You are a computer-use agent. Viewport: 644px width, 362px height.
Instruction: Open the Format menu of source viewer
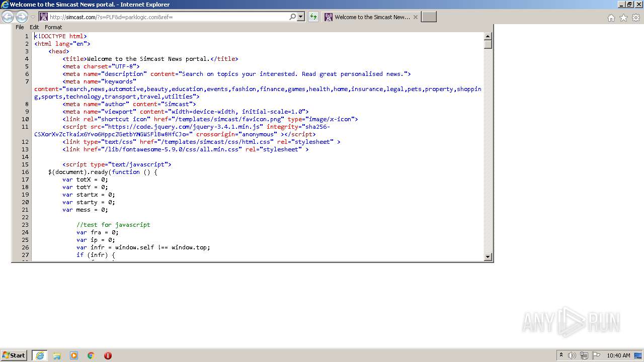[53, 27]
